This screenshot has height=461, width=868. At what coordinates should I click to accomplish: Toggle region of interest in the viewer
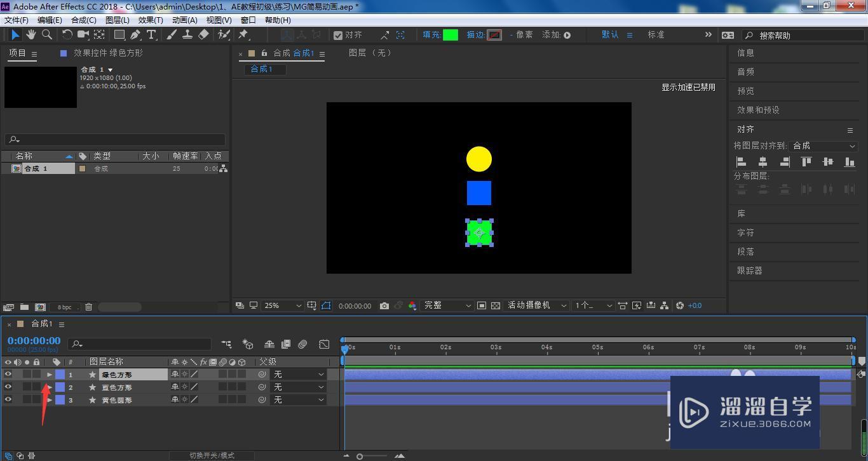(x=482, y=306)
